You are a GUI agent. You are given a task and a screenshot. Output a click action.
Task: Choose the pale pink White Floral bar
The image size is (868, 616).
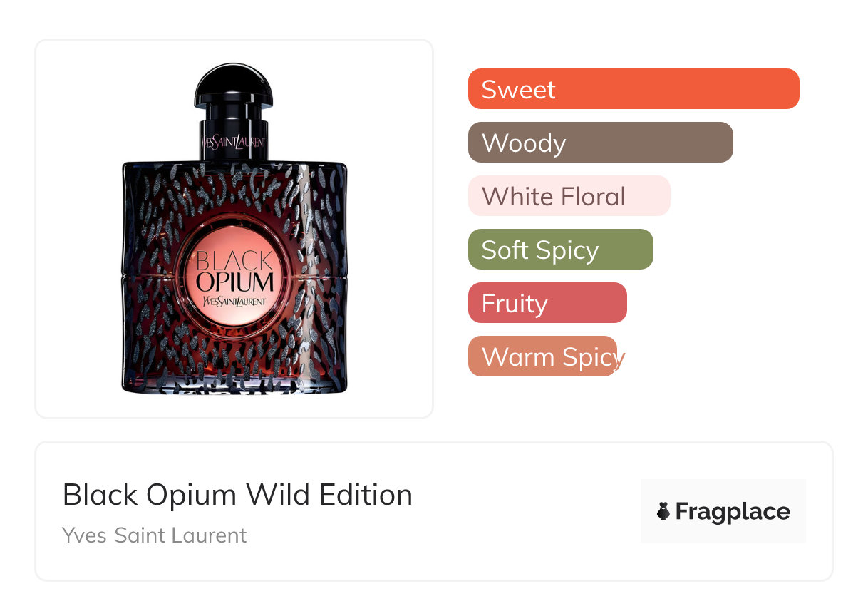pyautogui.click(x=569, y=196)
